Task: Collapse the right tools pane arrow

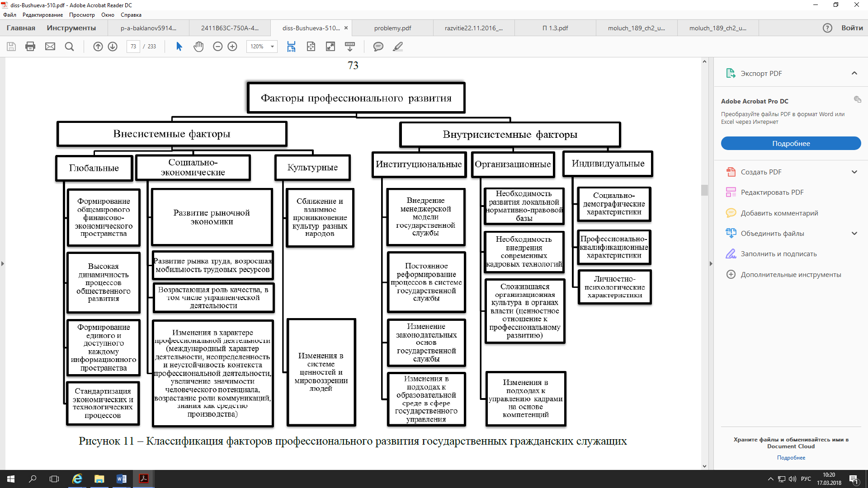Action: [710, 263]
